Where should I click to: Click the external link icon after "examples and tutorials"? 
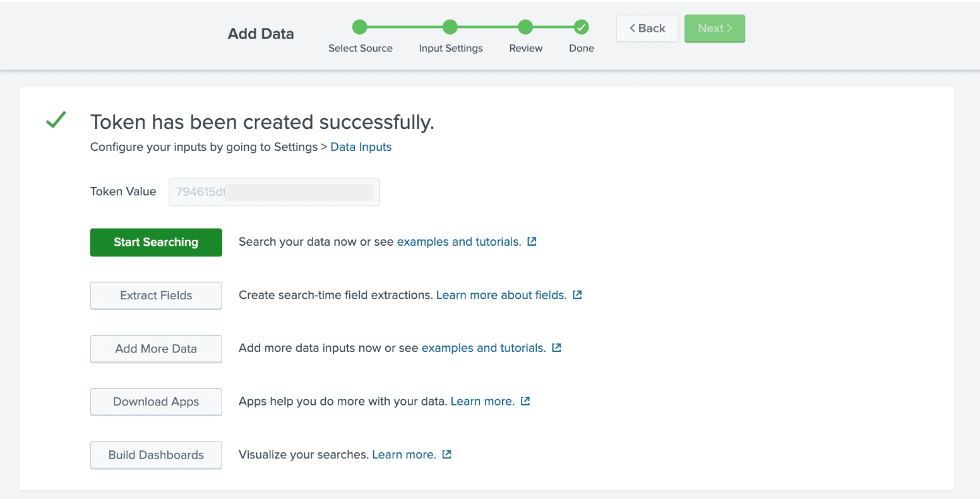pos(531,241)
